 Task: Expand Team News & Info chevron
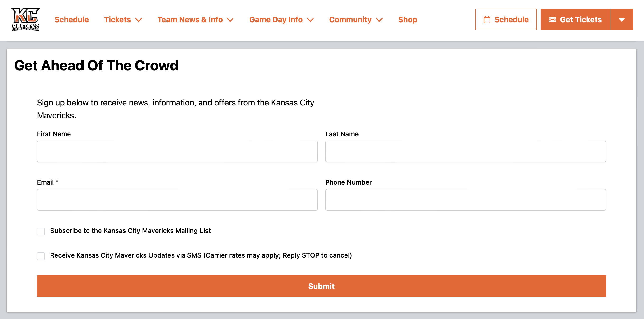(x=230, y=20)
